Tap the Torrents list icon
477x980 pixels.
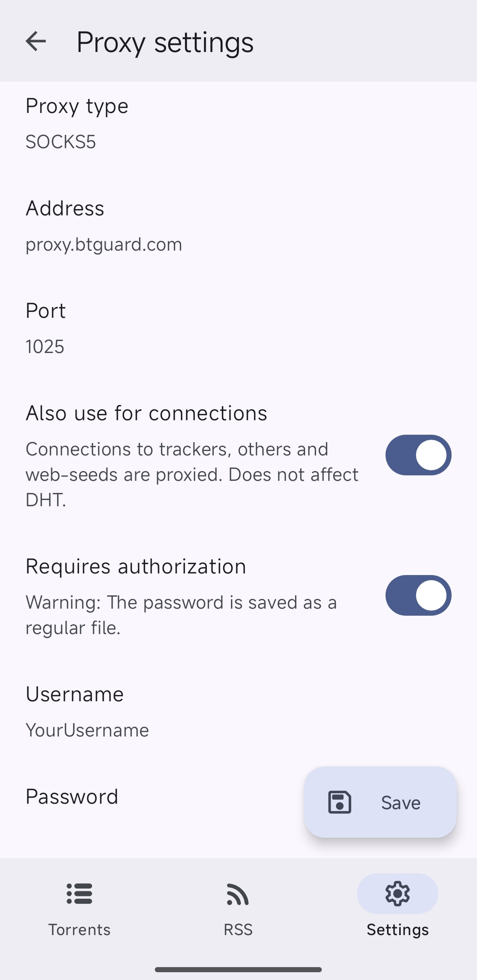click(79, 894)
